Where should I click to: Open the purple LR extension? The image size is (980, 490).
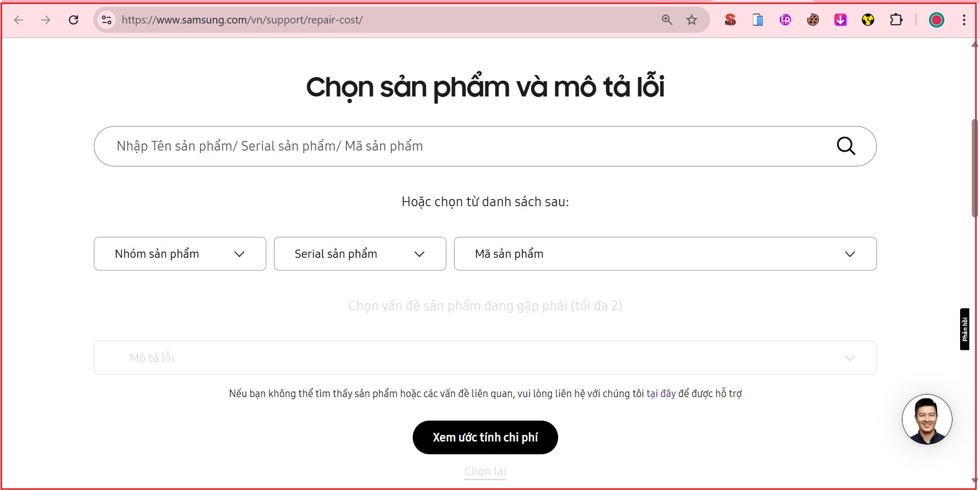(785, 20)
